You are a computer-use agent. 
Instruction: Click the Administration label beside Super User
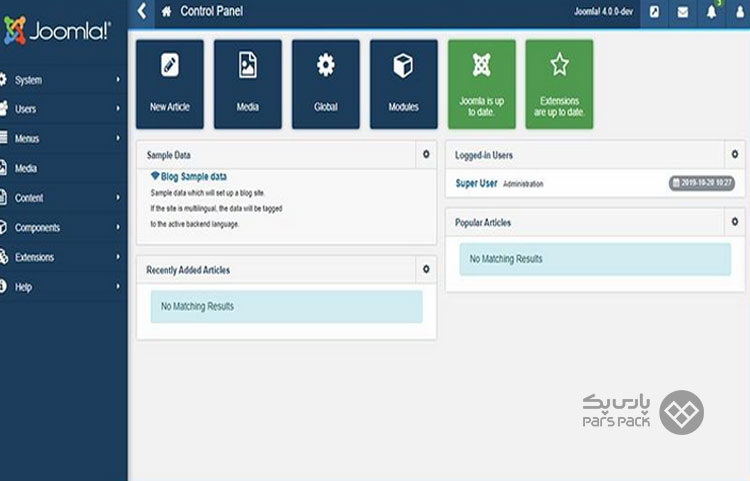point(523,184)
